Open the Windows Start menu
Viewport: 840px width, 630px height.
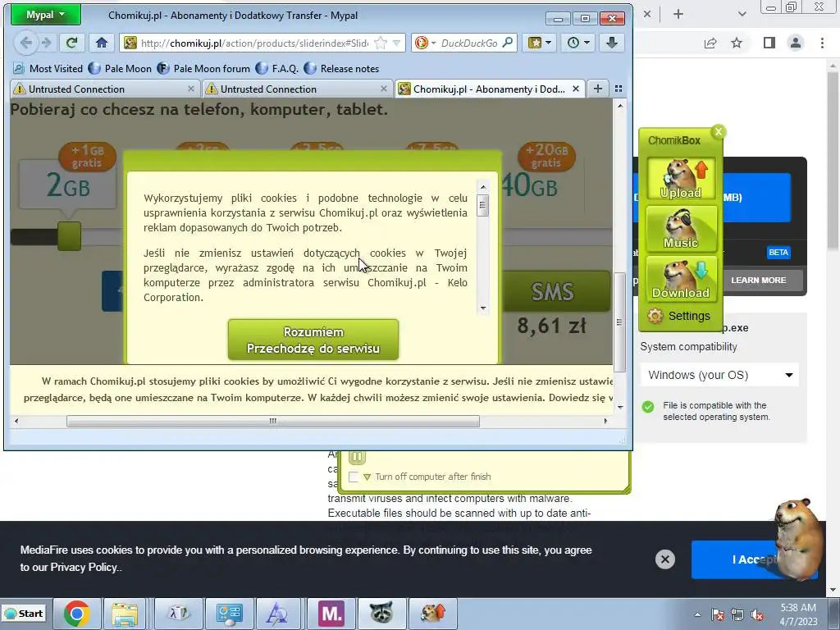[x=24, y=614]
